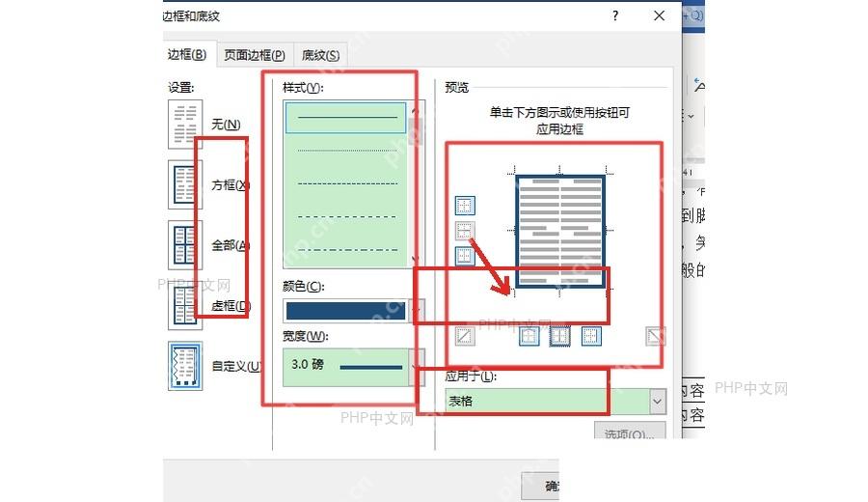Choose the 方框(X) box border setting
The image size is (868, 502).
click(185, 184)
